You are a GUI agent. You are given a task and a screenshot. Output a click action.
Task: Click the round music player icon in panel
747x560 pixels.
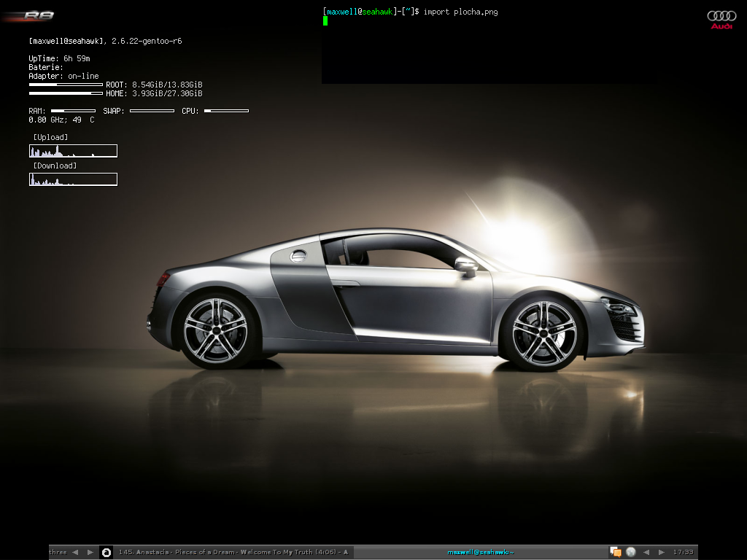coord(106,552)
